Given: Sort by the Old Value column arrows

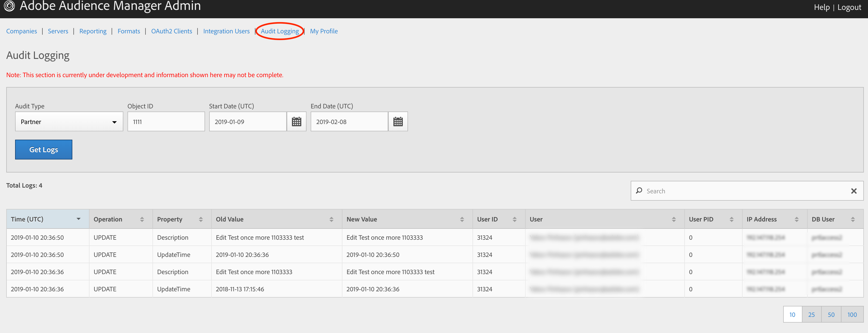Looking at the screenshot, I should coord(331,219).
